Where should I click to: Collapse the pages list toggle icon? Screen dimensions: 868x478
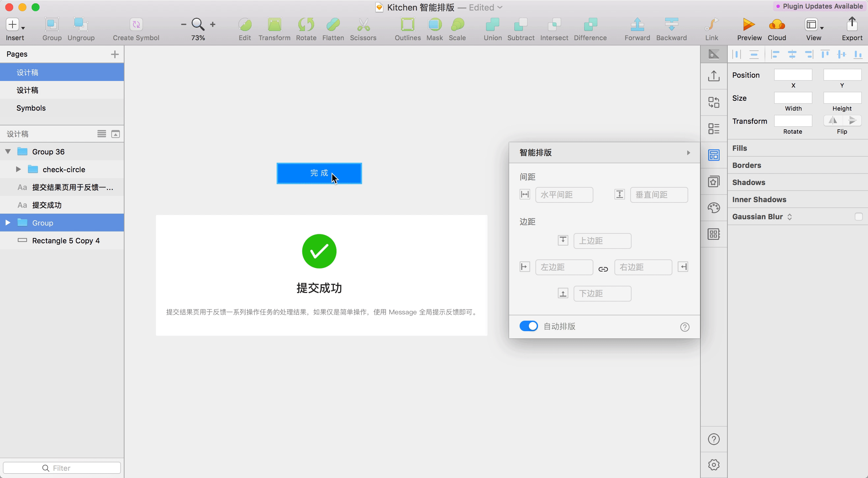coord(116,134)
